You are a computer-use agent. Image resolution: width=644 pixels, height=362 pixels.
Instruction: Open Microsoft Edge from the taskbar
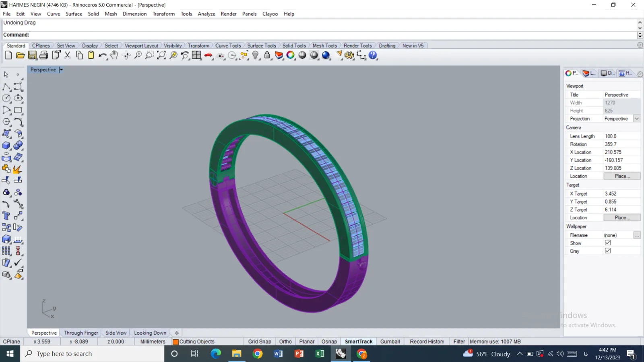(216, 354)
